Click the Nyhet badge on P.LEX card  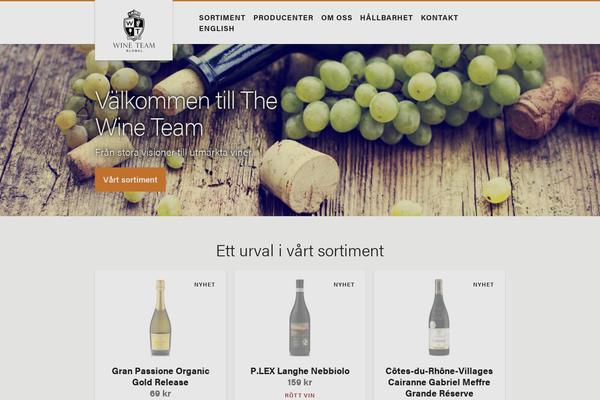[344, 284]
